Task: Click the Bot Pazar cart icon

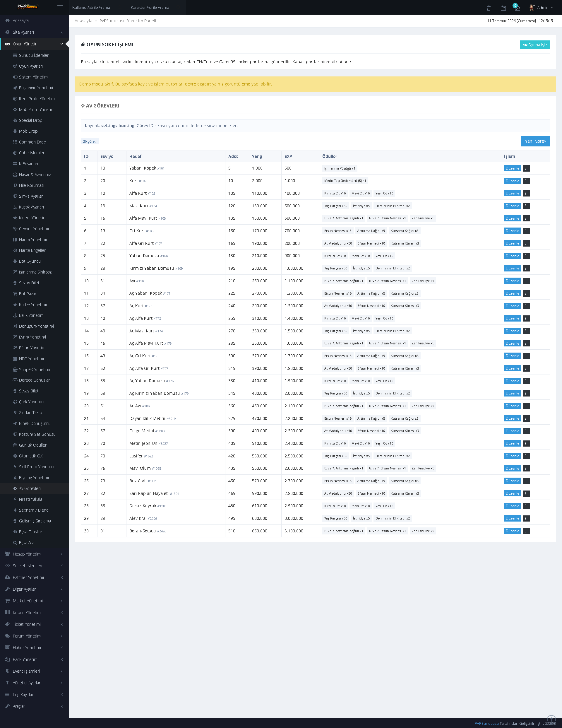Action: [x=15, y=294]
